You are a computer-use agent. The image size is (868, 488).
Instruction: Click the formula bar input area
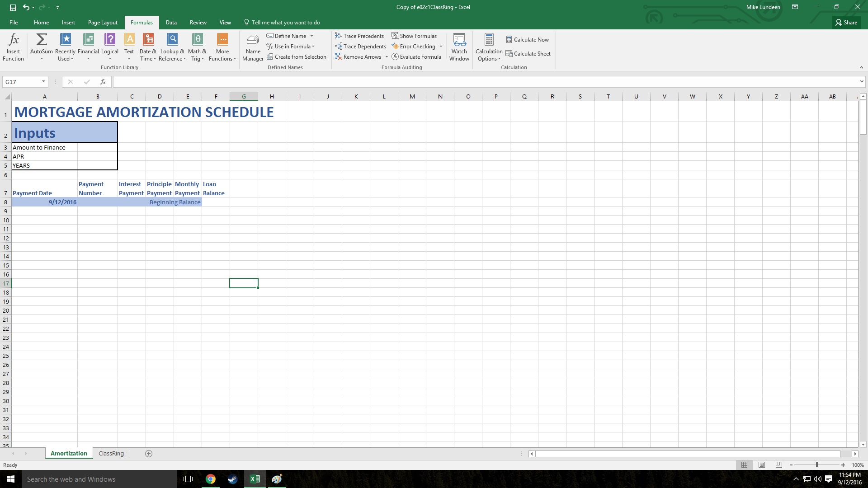(316, 82)
